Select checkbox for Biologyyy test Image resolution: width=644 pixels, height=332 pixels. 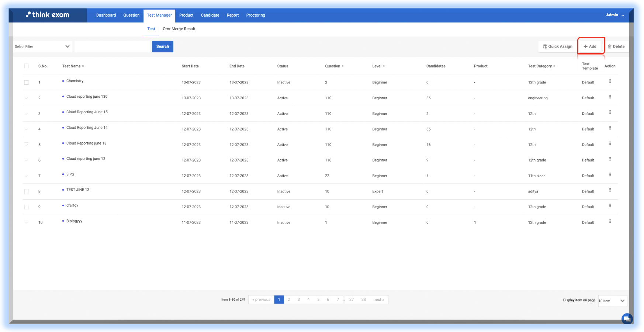[x=26, y=222]
